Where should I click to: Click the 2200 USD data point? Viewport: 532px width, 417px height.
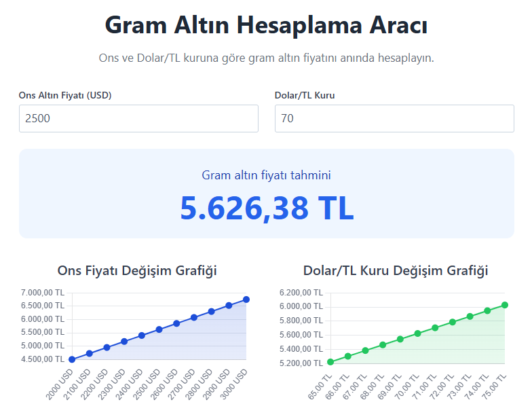coord(107,347)
